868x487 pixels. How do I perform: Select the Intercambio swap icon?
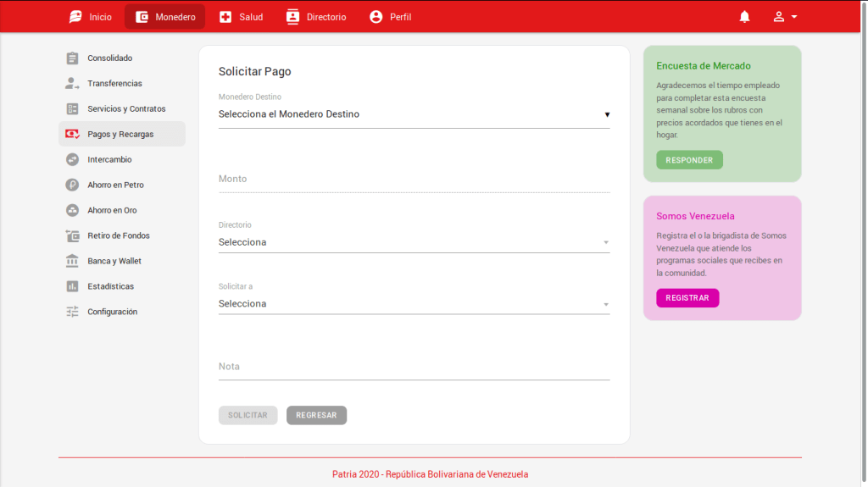pos(73,159)
